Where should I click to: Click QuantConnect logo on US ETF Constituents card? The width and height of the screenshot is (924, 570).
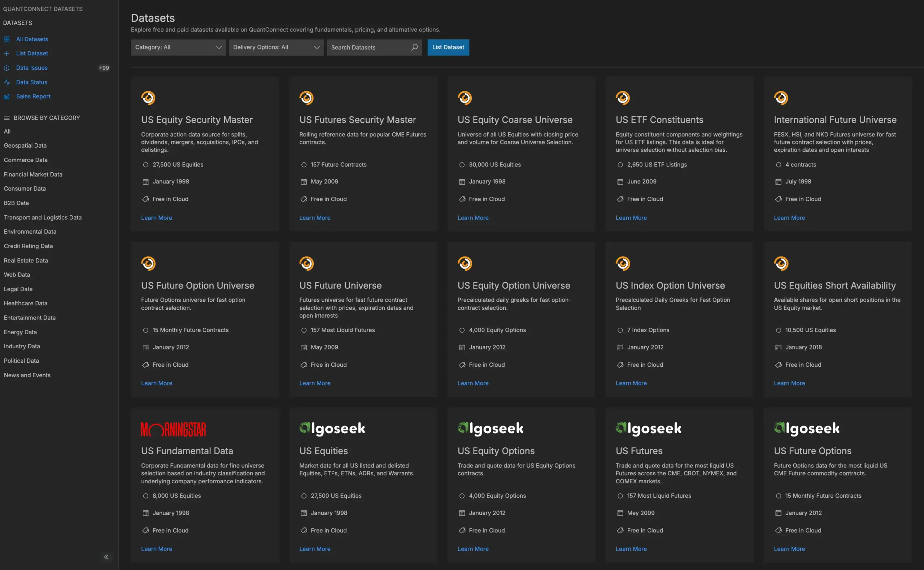coord(623,98)
